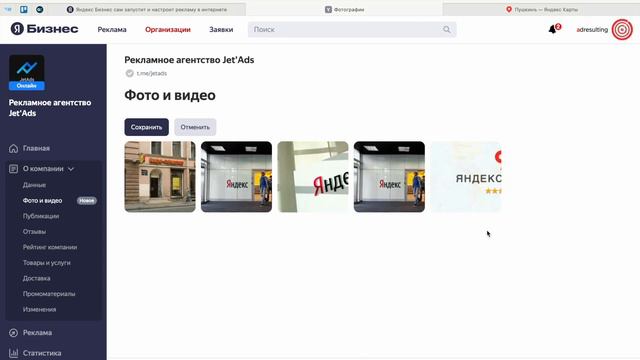This screenshot has width=640, height=360.
Task: Click the О компании section icon
Action: coord(13,169)
